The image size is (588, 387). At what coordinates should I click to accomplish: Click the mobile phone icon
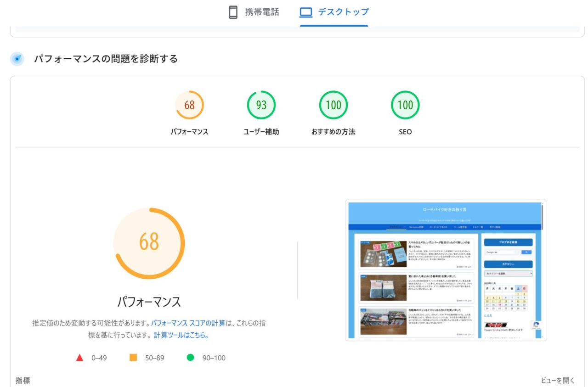(233, 12)
